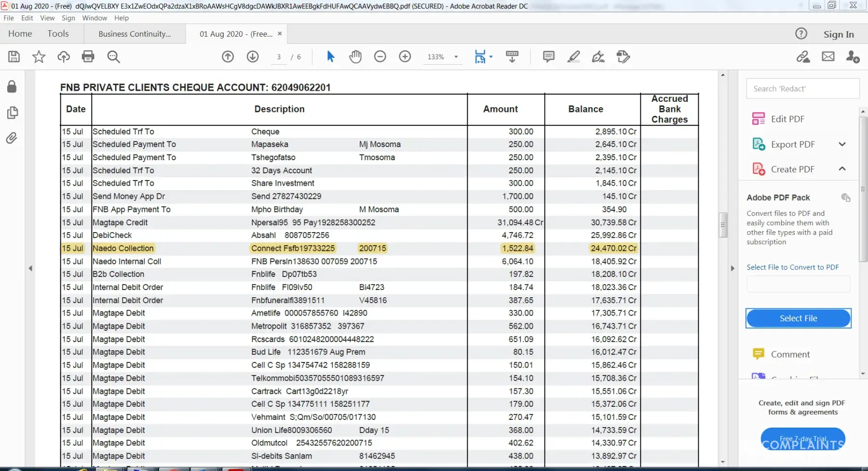Click the Zoom out minus icon
The width and height of the screenshot is (868, 471).
click(380, 57)
